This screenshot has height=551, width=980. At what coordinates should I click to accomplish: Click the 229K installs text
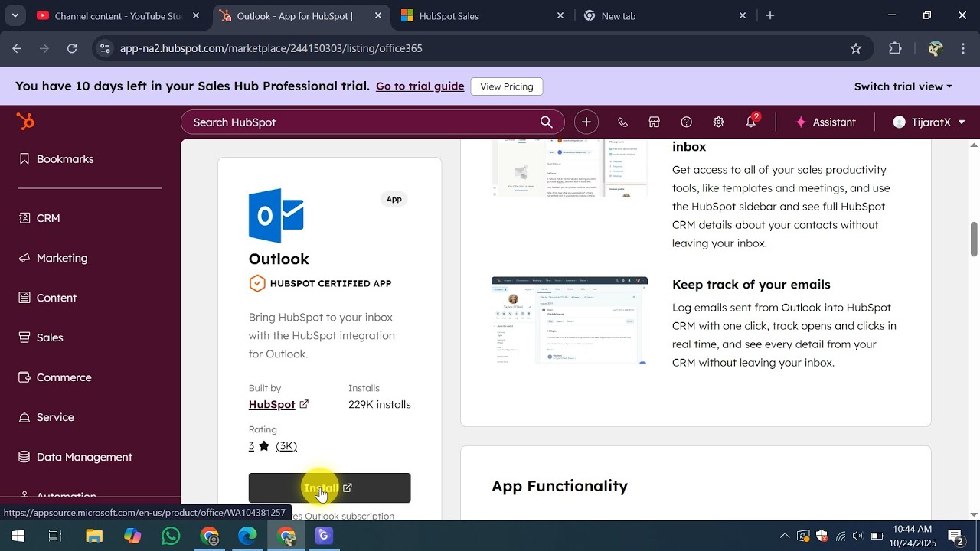tap(380, 405)
